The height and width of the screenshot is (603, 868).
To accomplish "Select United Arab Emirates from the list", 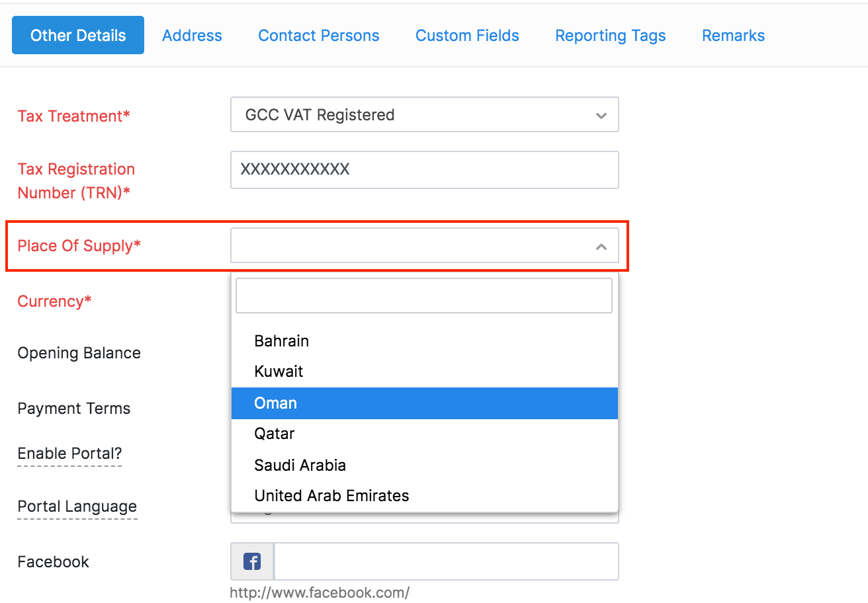I will coord(331,495).
